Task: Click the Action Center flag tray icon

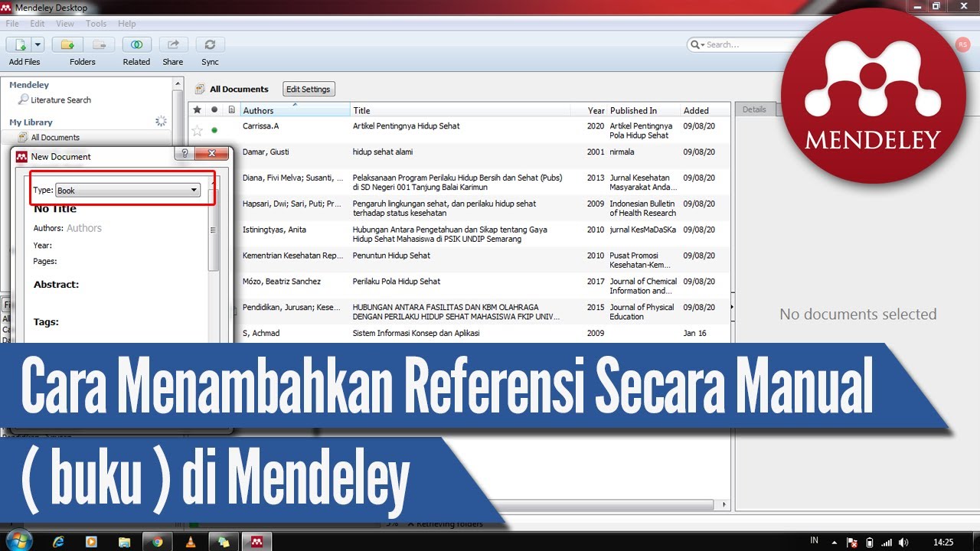Action: click(851, 542)
